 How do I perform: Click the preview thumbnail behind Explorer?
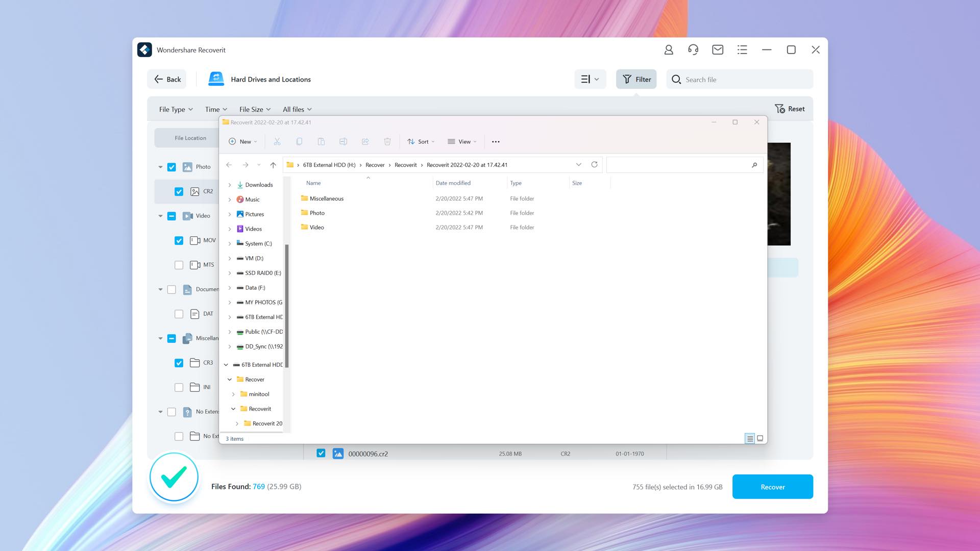point(779,194)
